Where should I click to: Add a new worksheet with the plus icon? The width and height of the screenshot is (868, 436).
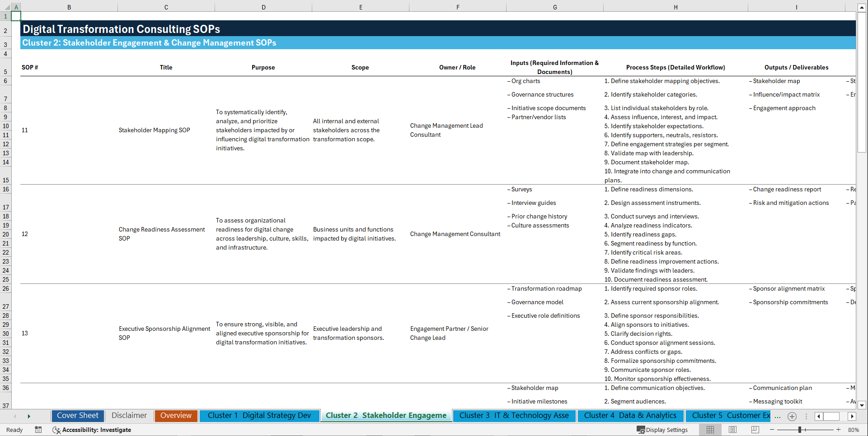pos(792,416)
